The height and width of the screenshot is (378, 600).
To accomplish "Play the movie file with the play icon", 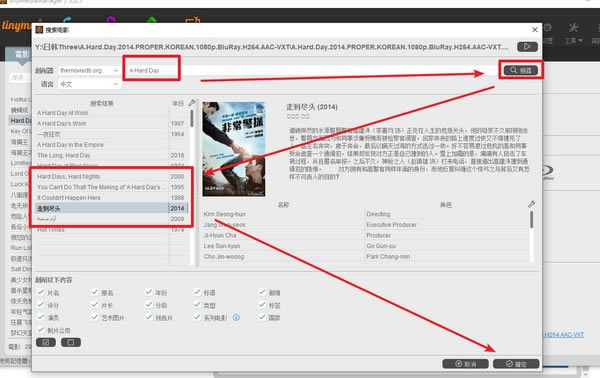I will point(527,47).
